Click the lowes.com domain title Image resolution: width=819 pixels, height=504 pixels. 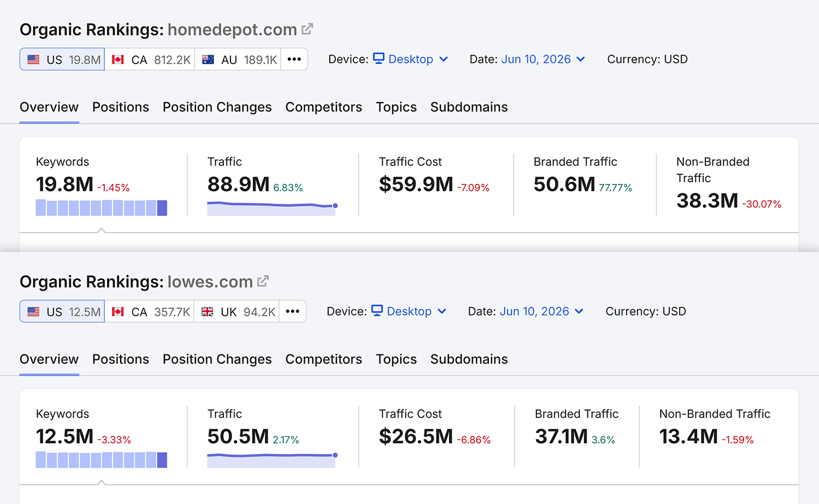click(x=210, y=282)
